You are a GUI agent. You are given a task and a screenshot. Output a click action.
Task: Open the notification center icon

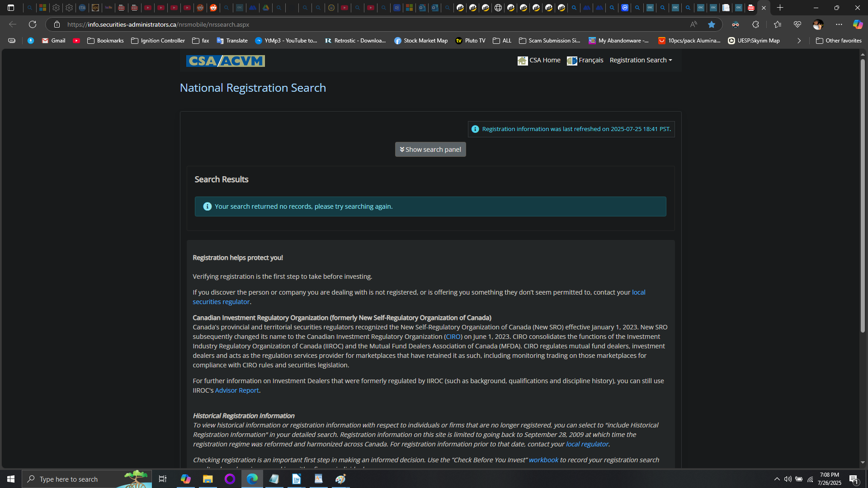coord(854,479)
